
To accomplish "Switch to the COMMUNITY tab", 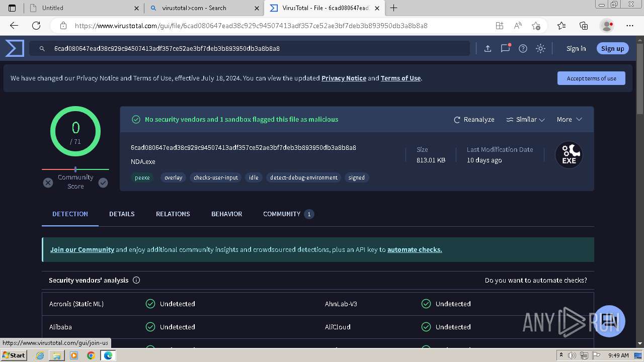I will [x=288, y=214].
